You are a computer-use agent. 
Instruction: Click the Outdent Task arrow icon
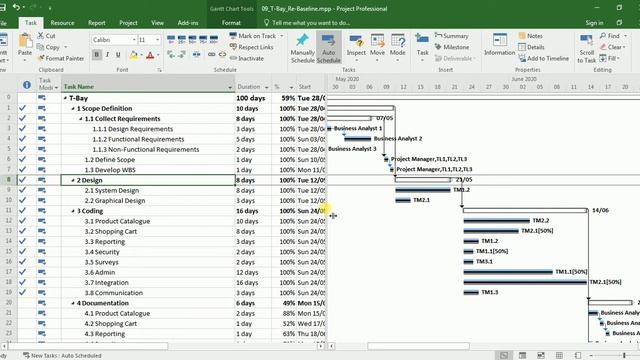[171, 54]
